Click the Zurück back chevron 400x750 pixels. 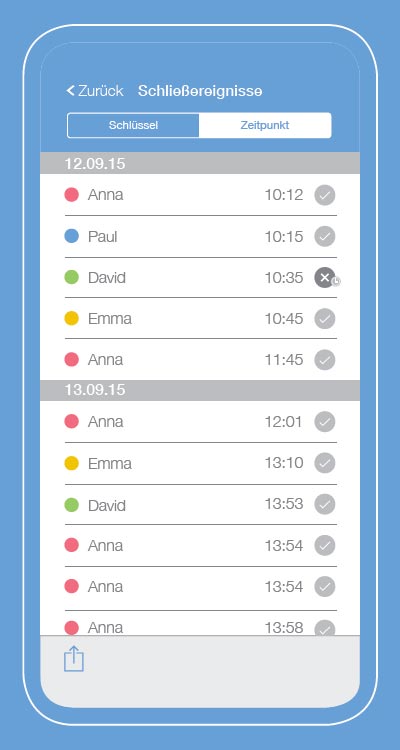click(70, 90)
